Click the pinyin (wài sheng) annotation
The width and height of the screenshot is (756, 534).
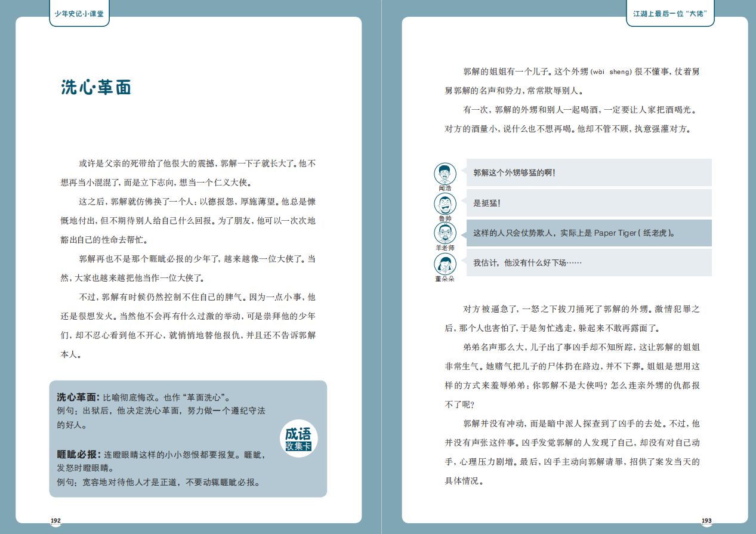(610, 72)
